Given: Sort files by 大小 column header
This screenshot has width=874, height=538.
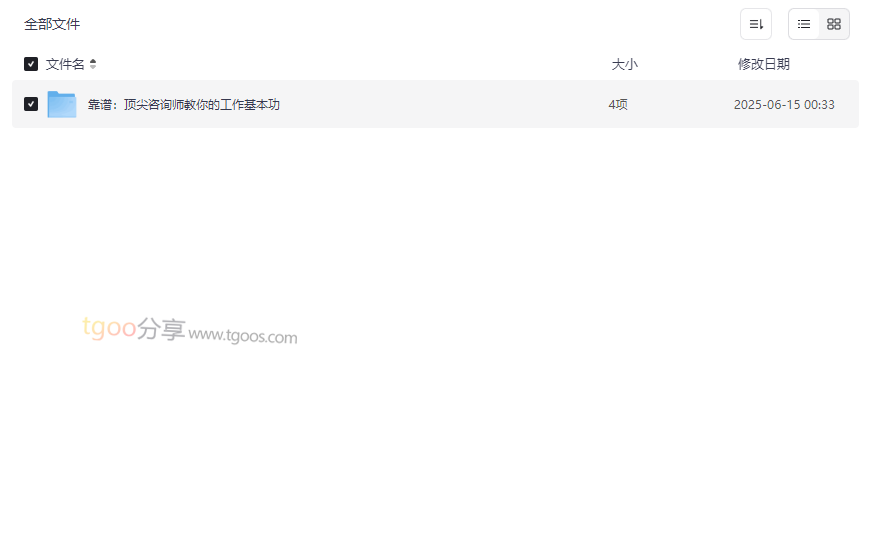Looking at the screenshot, I should tap(624, 64).
